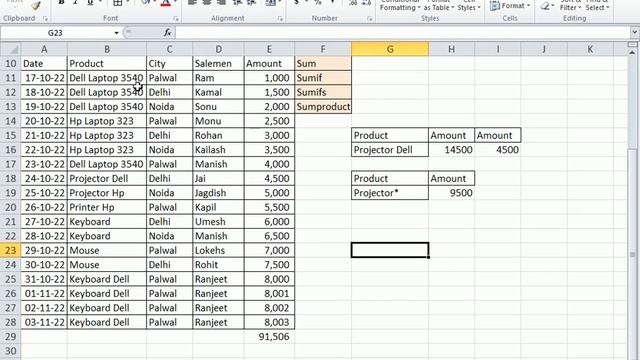640x360 pixels.
Task: Click the 17-10-22 date cell
Action: 44,78
